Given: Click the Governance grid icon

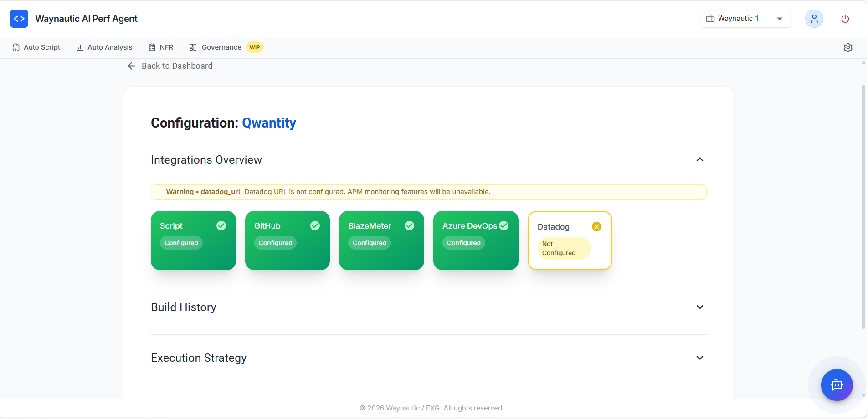Looking at the screenshot, I should [193, 47].
